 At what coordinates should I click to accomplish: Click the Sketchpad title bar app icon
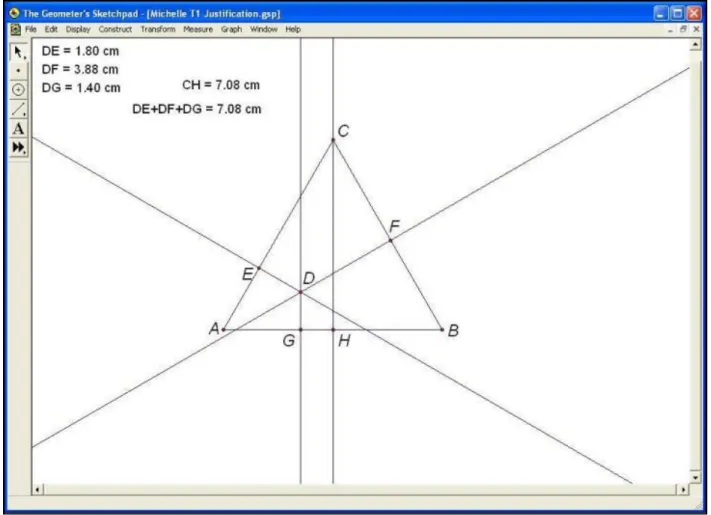(x=14, y=13)
